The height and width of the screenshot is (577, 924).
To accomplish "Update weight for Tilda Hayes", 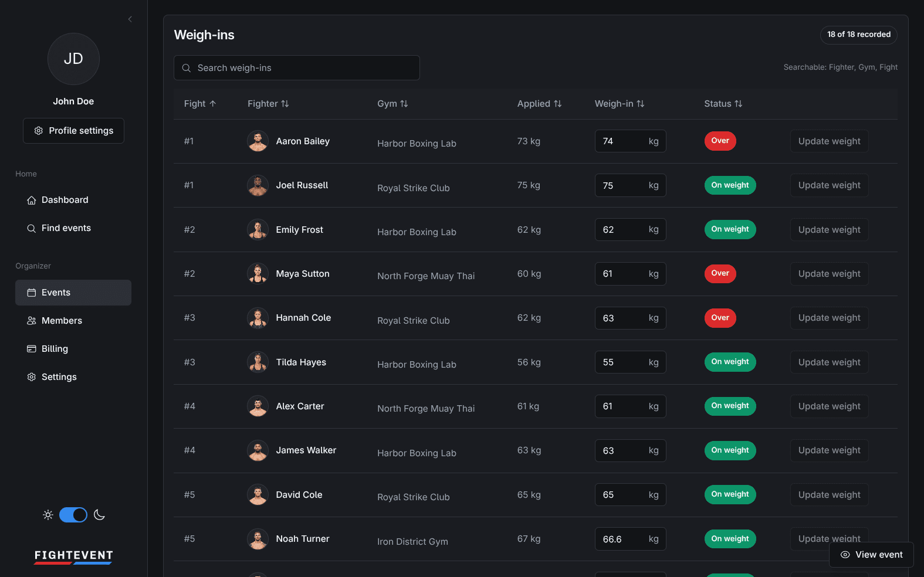I will click(829, 362).
